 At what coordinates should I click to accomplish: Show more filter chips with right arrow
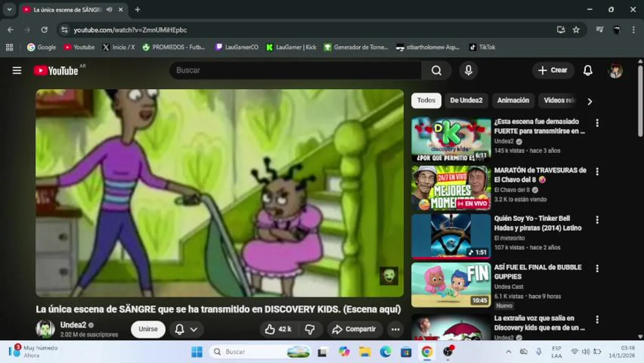point(590,101)
